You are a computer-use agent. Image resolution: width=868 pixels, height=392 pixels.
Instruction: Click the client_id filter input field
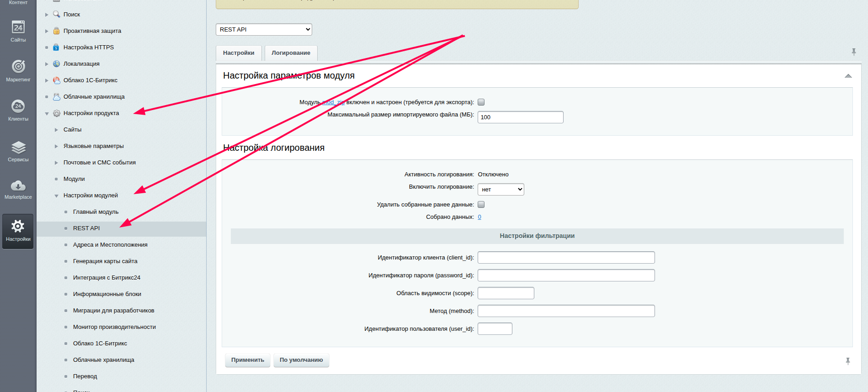tap(566, 258)
